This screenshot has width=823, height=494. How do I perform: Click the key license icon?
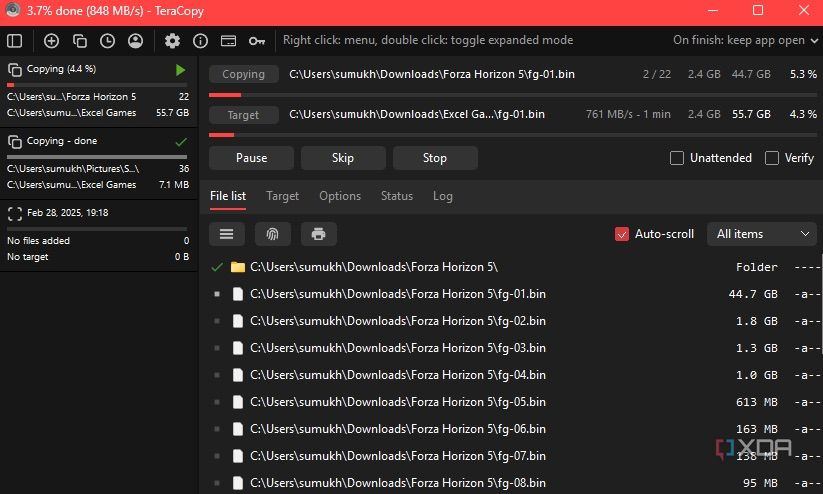pos(257,41)
